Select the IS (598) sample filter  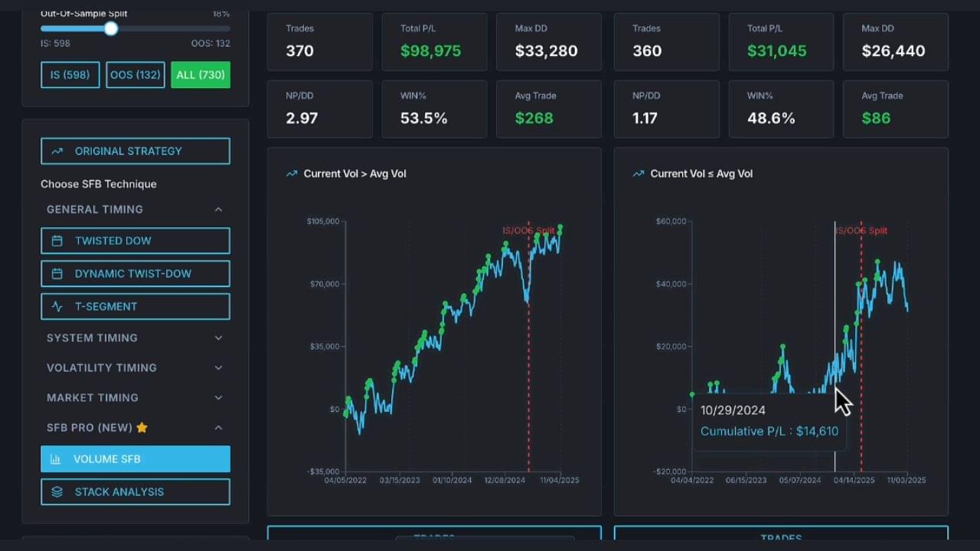tap(70, 75)
